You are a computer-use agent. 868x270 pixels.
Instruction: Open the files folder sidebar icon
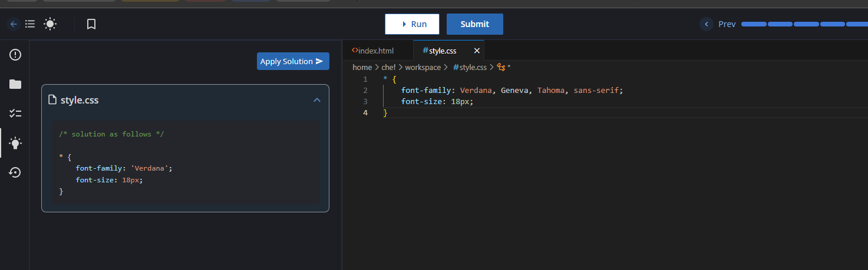(15, 84)
